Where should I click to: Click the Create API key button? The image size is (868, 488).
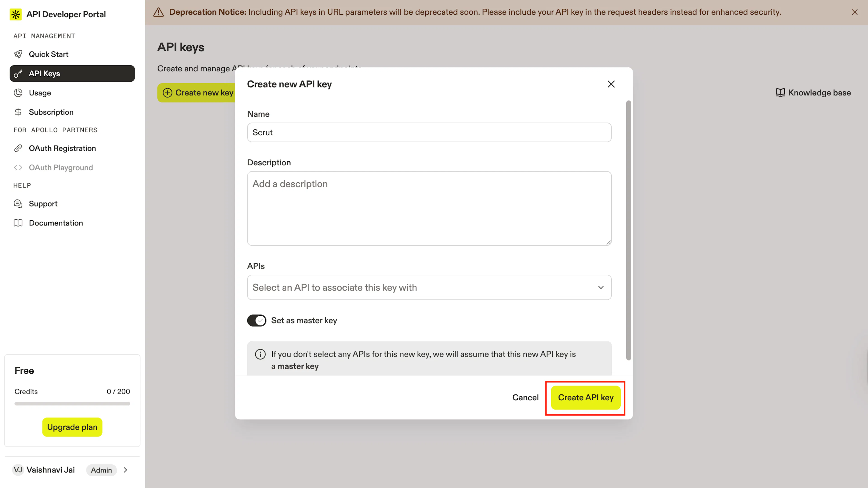tap(586, 397)
